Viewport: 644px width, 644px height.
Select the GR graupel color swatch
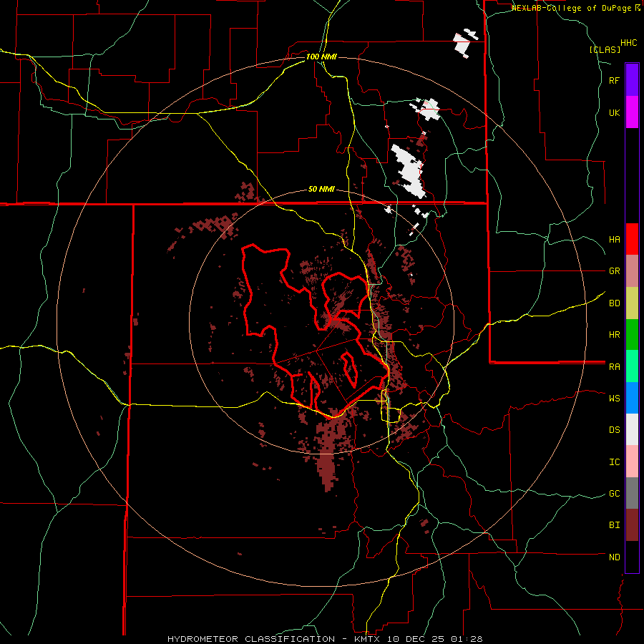pos(632,271)
